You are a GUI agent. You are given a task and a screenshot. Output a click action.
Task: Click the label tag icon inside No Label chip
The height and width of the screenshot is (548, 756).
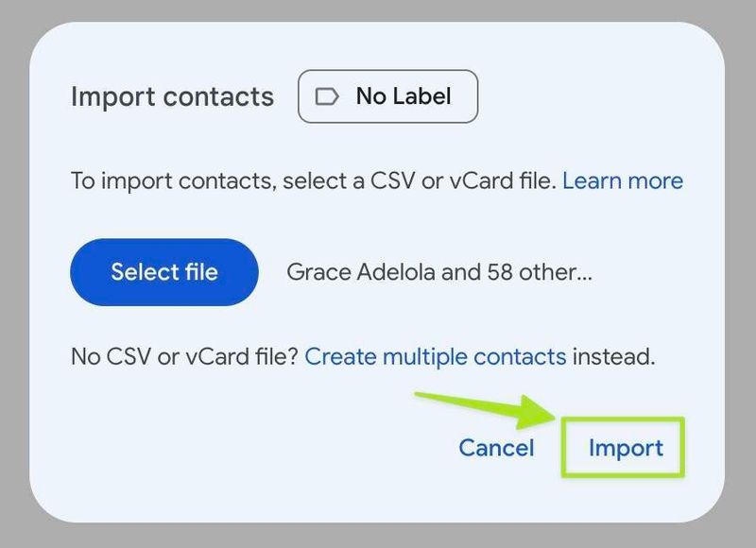(x=325, y=95)
